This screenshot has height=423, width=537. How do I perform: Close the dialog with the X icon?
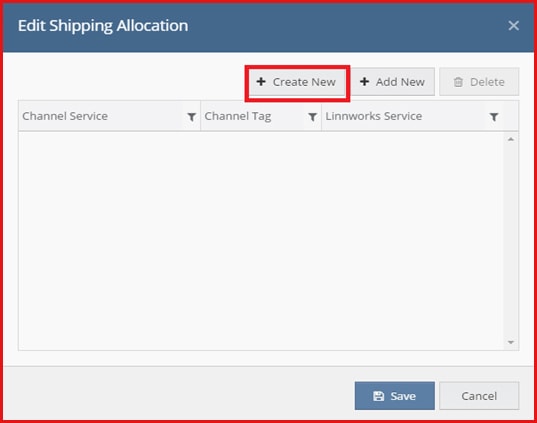pyautogui.click(x=513, y=26)
